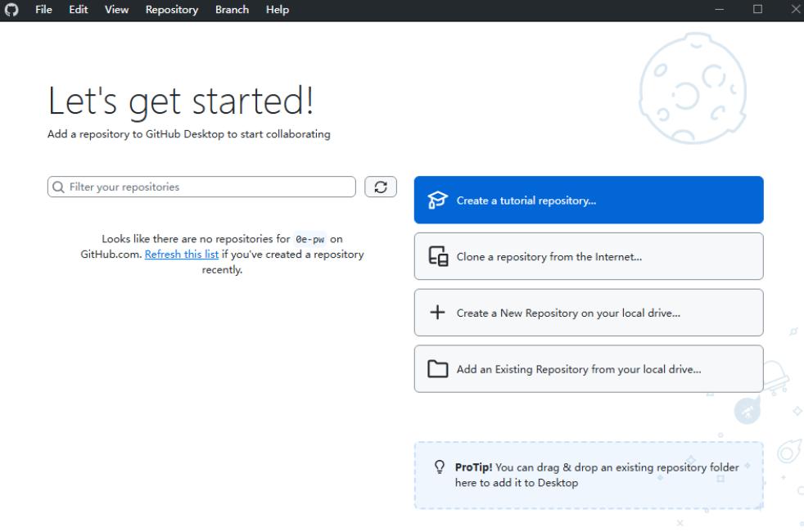Click the folder icon for existing repository
This screenshot has height=532, width=804.
point(439,369)
